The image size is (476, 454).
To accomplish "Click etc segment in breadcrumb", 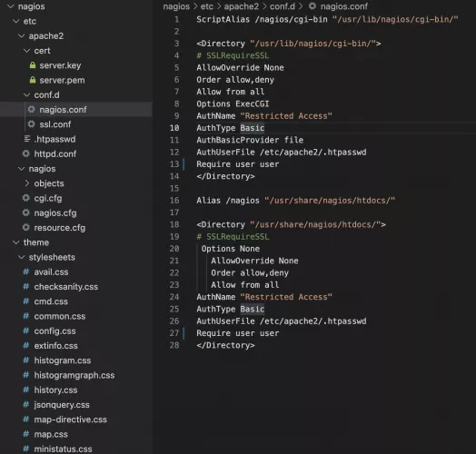I will [x=207, y=6].
